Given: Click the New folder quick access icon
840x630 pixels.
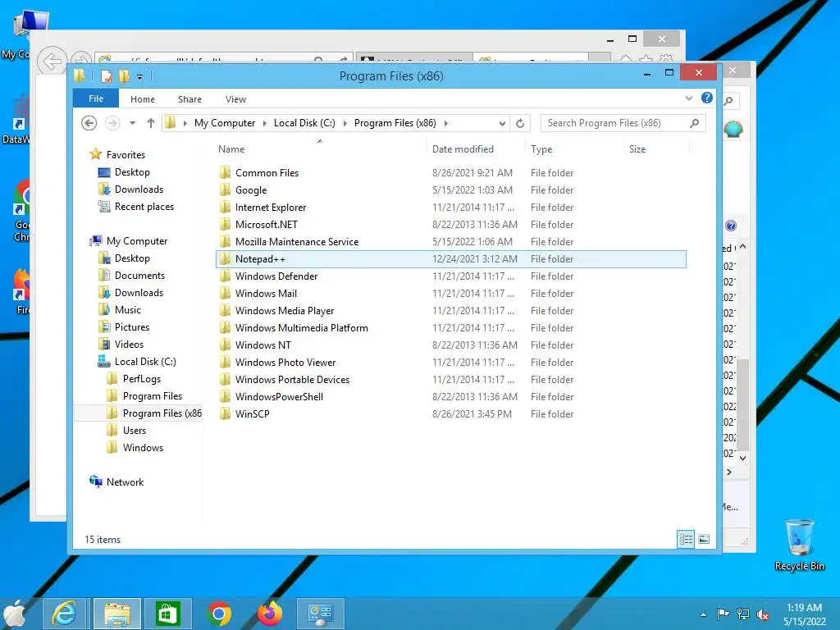Looking at the screenshot, I should click(x=124, y=76).
